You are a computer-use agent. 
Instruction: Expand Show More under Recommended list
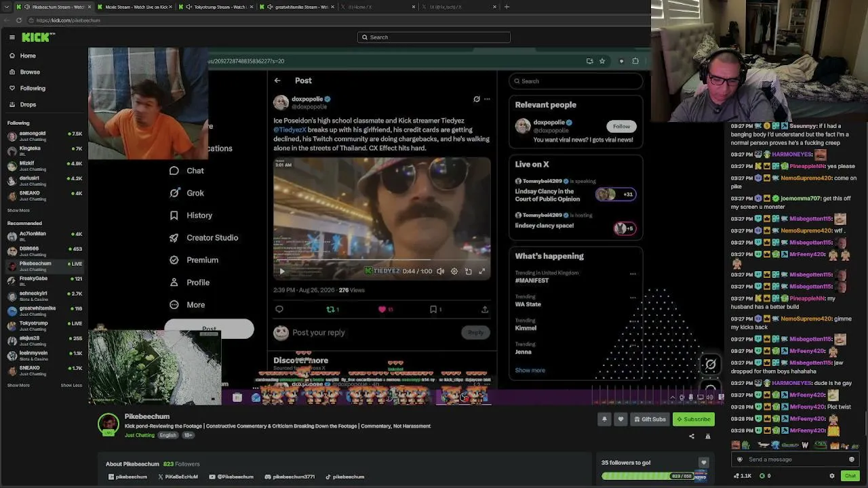18,385
